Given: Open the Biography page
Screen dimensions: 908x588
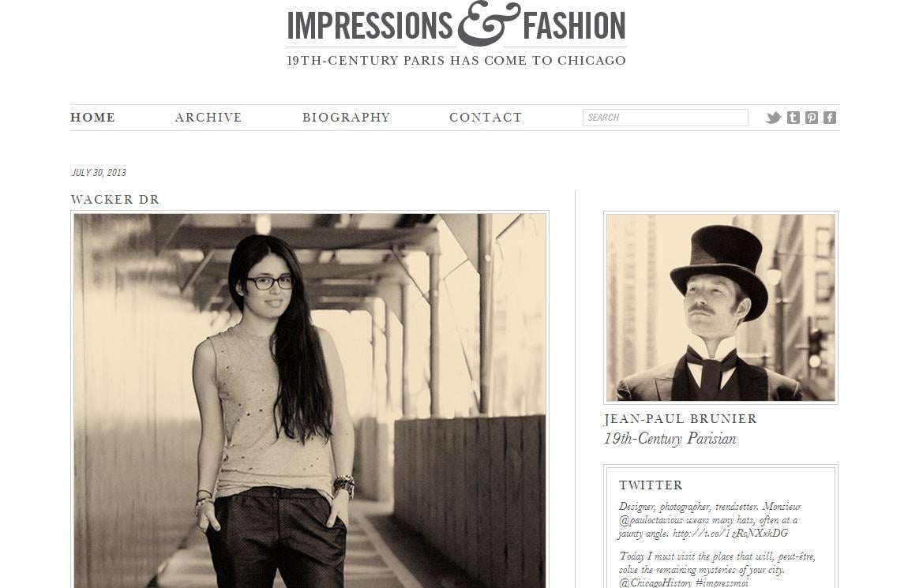Looking at the screenshot, I should click(x=346, y=118).
